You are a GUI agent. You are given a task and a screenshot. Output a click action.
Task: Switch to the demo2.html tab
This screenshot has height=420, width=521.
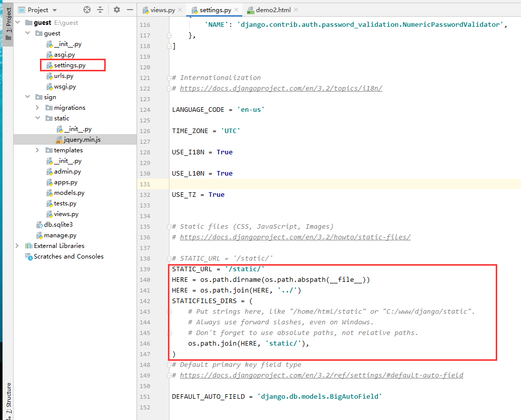pyautogui.click(x=273, y=9)
